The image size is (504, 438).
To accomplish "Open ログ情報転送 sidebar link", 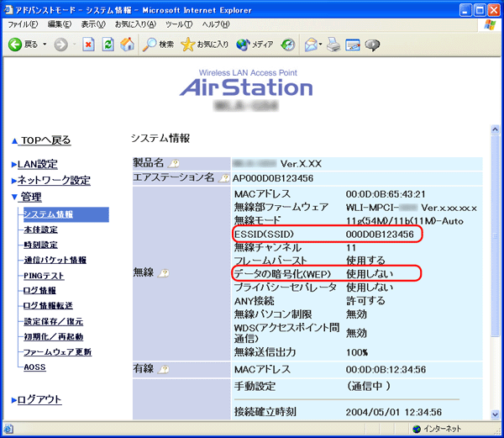I will pos(48,306).
